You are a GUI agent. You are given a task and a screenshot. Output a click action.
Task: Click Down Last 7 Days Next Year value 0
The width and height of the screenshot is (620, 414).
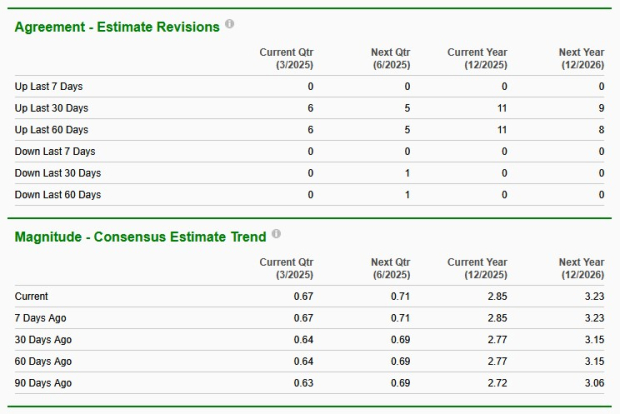tap(601, 151)
